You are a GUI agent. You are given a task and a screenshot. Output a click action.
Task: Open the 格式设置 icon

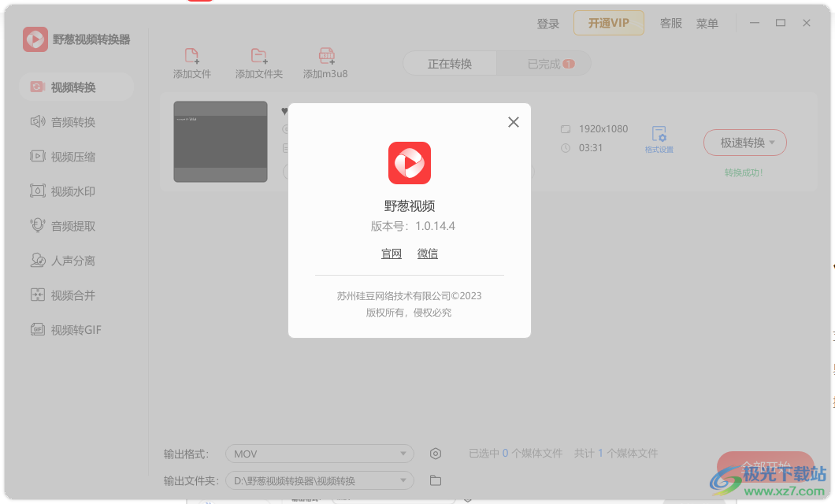[659, 139]
